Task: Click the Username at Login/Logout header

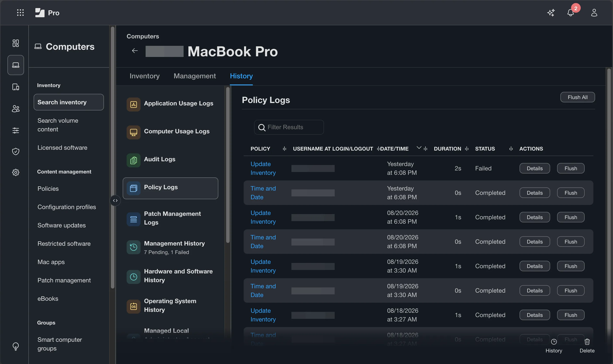Action: [x=333, y=149]
